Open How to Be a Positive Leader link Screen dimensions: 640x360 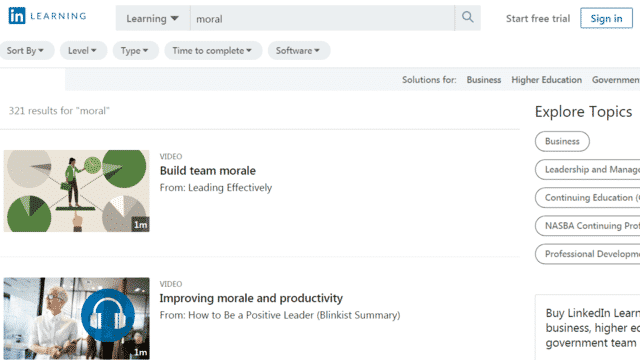click(294, 315)
